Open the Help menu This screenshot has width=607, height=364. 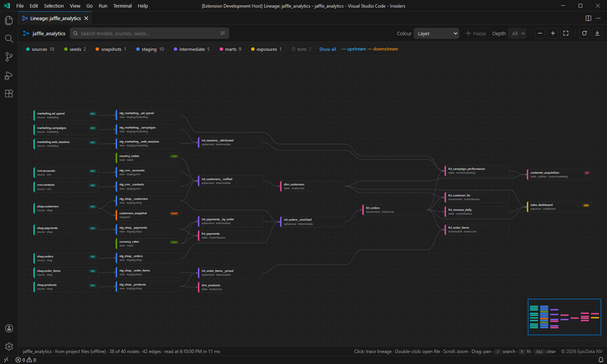pyautogui.click(x=143, y=6)
